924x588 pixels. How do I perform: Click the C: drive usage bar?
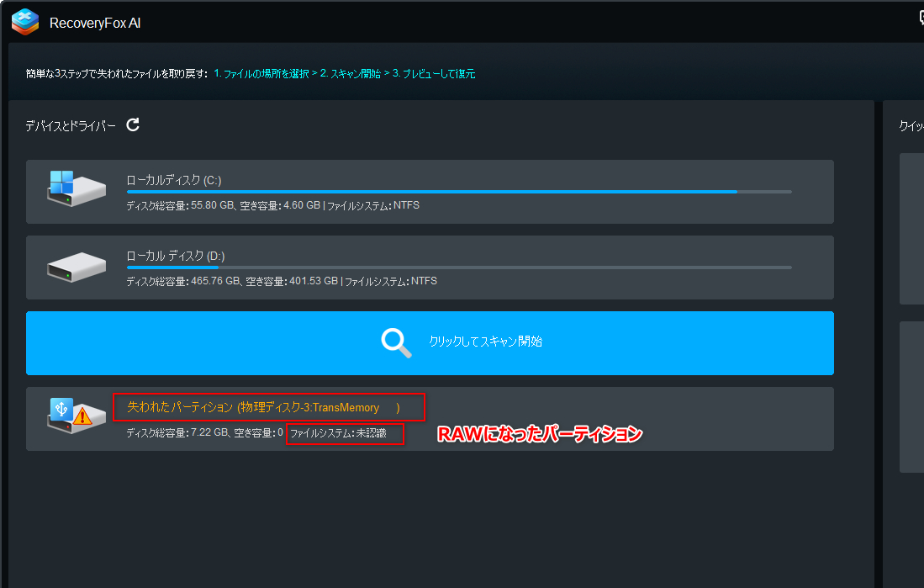pos(459,192)
